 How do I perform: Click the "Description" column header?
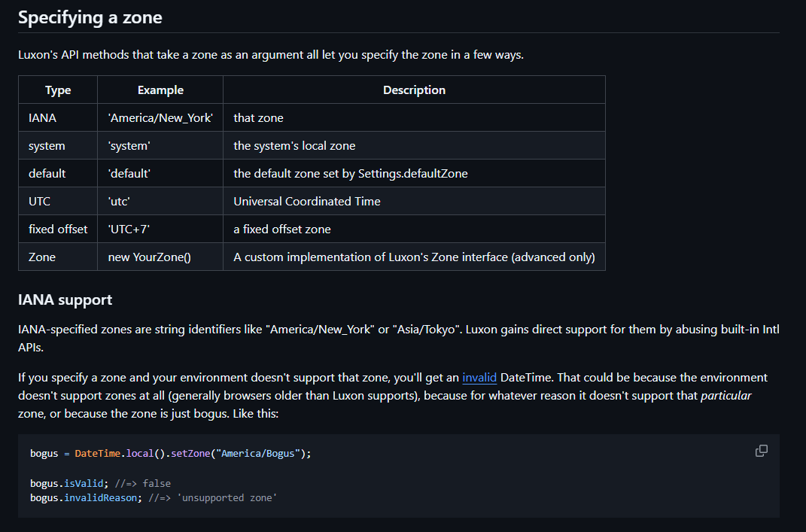(x=414, y=90)
